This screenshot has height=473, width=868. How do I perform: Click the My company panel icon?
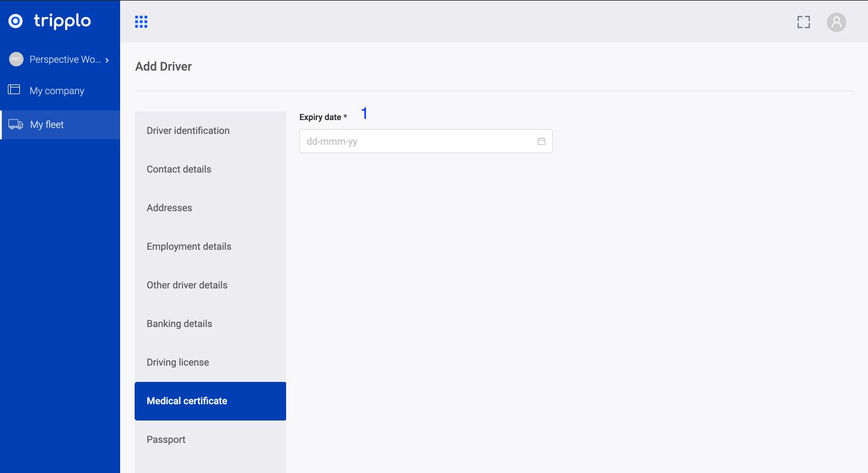pyautogui.click(x=14, y=90)
